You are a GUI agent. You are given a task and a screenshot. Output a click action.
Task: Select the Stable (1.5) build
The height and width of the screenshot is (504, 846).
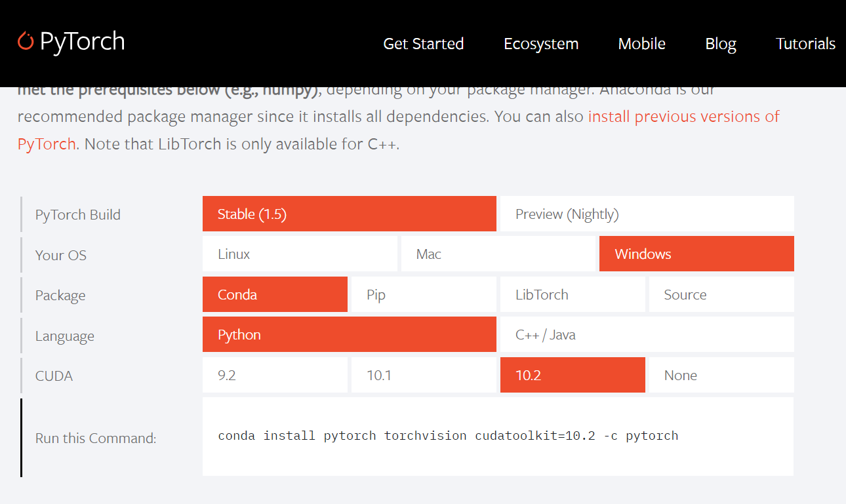349,214
